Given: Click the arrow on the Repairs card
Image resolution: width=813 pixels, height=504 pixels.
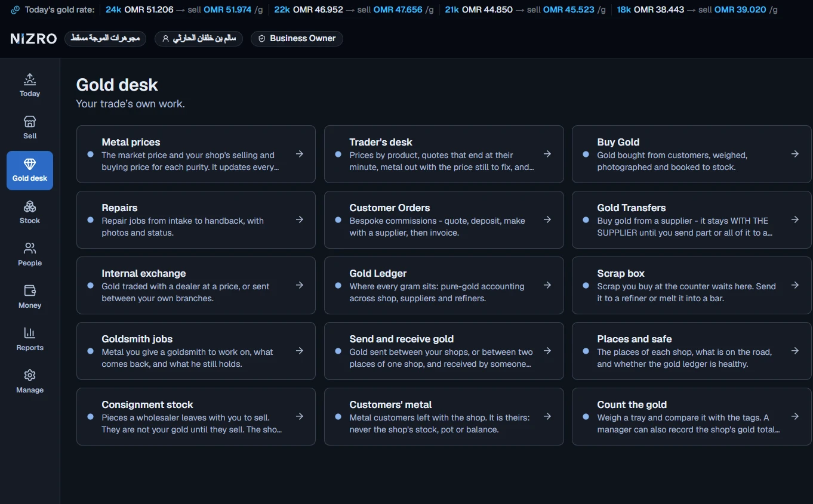Looking at the screenshot, I should coord(300,219).
